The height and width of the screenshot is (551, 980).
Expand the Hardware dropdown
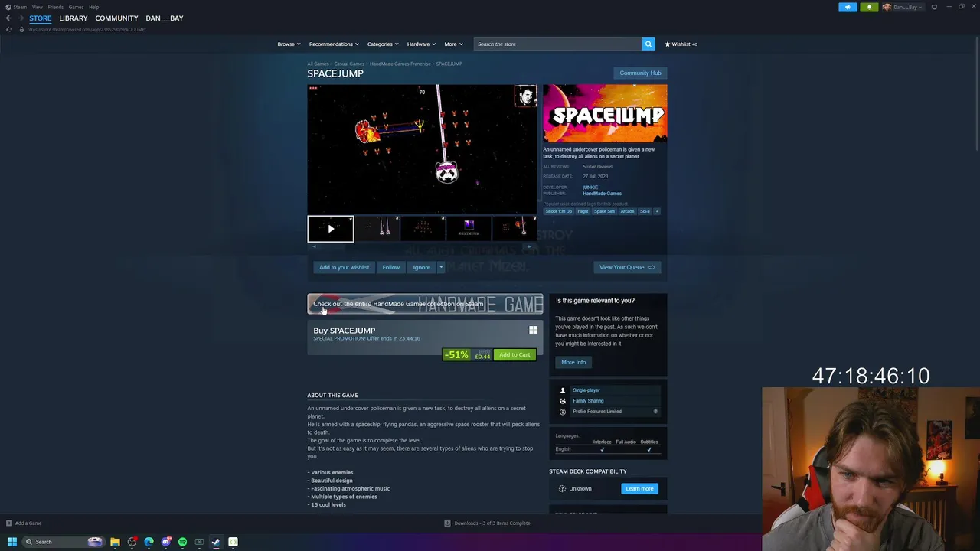point(421,44)
